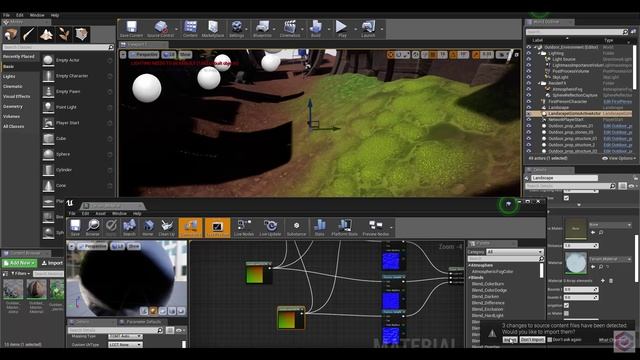Collapse the RenderFX folder in World Outliner
The height and width of the screenshot is (360, 640).
539,83
